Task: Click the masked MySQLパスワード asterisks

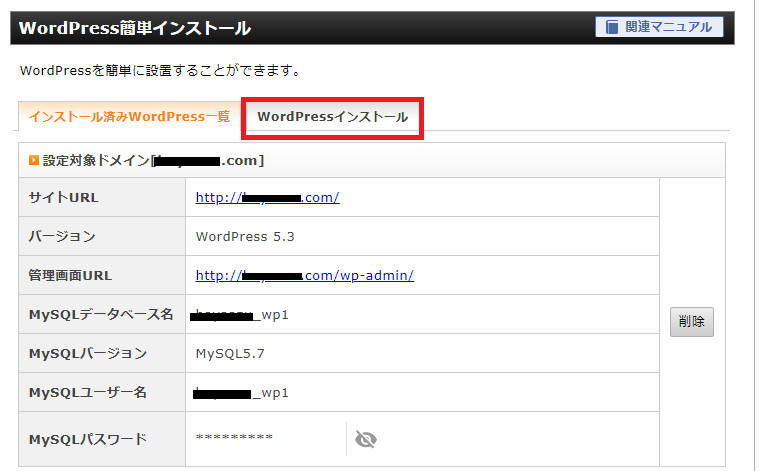Action: (x=234, y=438)
